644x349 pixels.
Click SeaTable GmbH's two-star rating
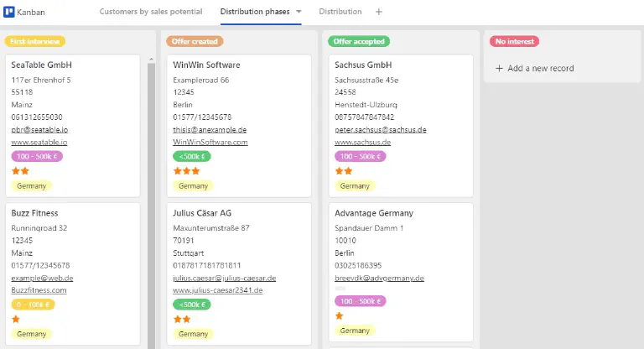pos(20,171)
